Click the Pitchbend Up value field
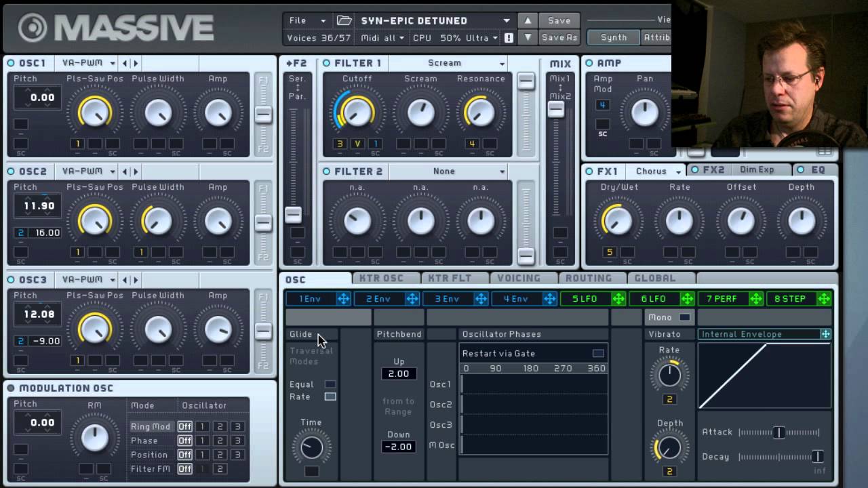 pos(399,373)
